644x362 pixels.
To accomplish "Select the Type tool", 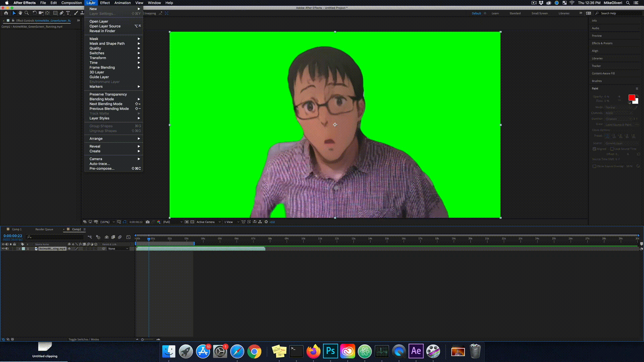I will 68,13.
